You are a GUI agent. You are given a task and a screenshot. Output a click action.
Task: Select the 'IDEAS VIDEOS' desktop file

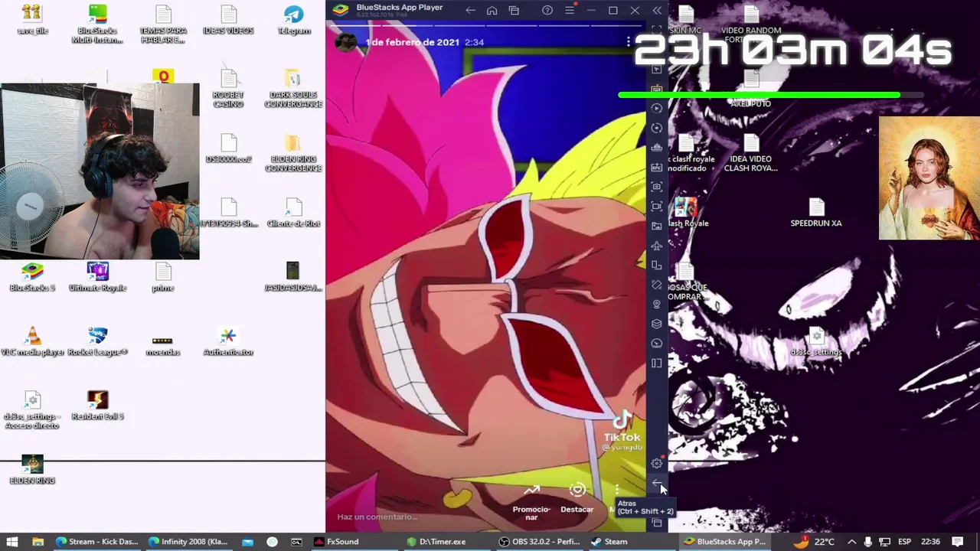coord(228,20)
